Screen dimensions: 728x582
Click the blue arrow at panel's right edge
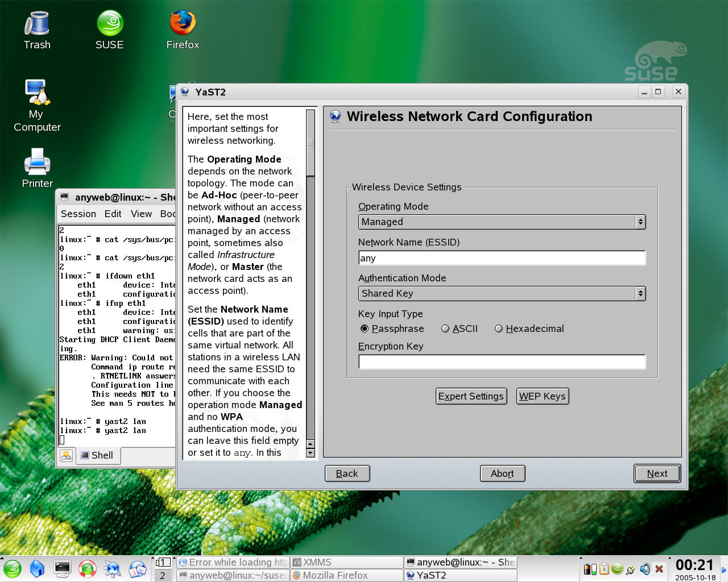[x=724, y=569]
